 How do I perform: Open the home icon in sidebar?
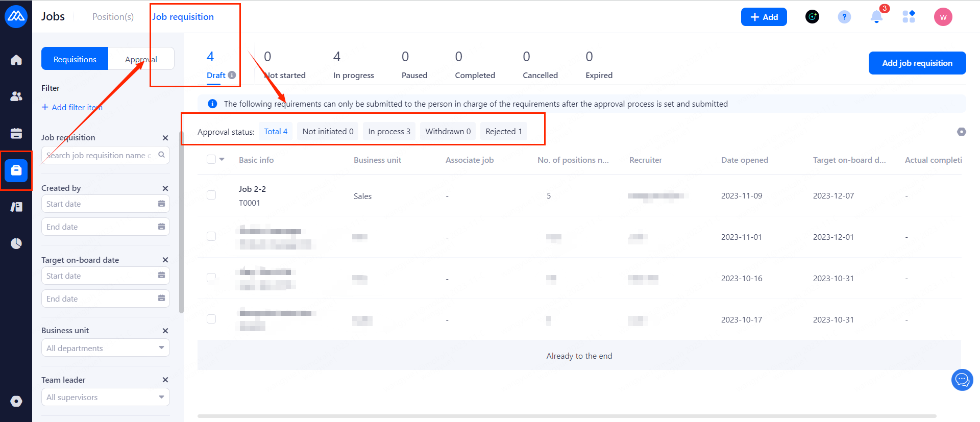(16, 60)
